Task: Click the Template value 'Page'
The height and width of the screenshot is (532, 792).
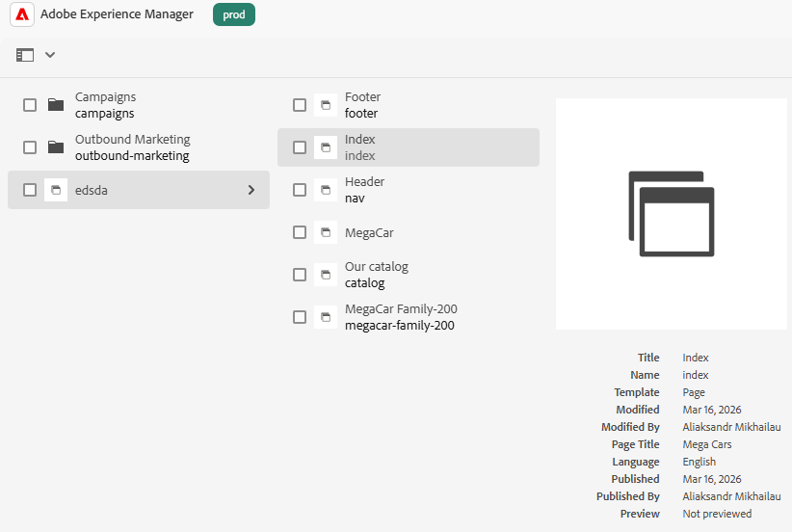Action: 694,392
